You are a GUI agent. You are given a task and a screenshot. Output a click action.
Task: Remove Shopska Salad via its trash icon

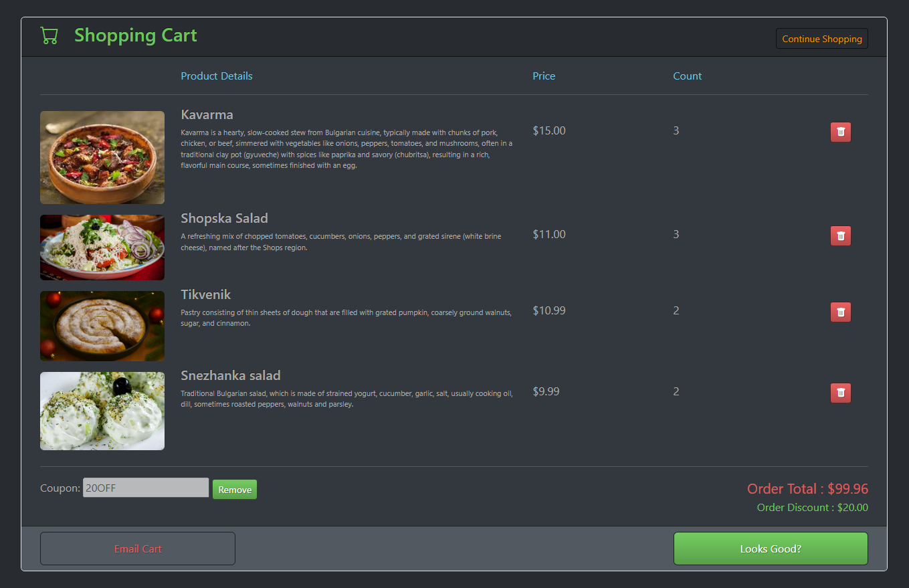tap(840, 235)
